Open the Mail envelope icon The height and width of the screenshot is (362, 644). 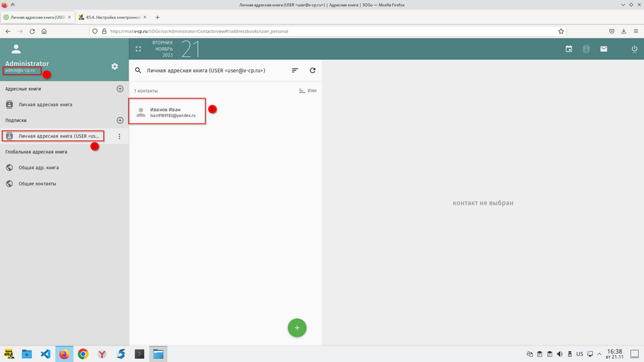point(604,49)
